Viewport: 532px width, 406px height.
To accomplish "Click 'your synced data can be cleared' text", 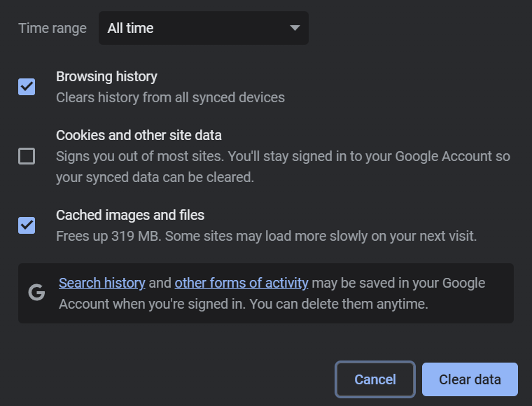I will (x=155, y=177).
